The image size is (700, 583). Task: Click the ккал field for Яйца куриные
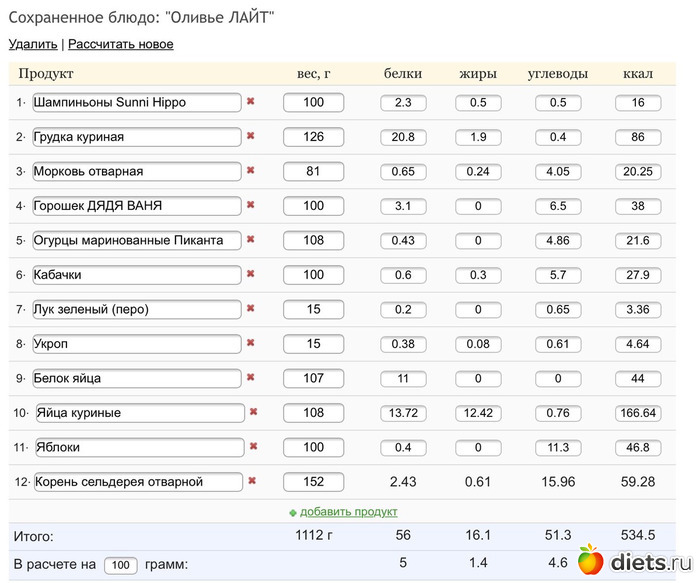click(638, 413)
